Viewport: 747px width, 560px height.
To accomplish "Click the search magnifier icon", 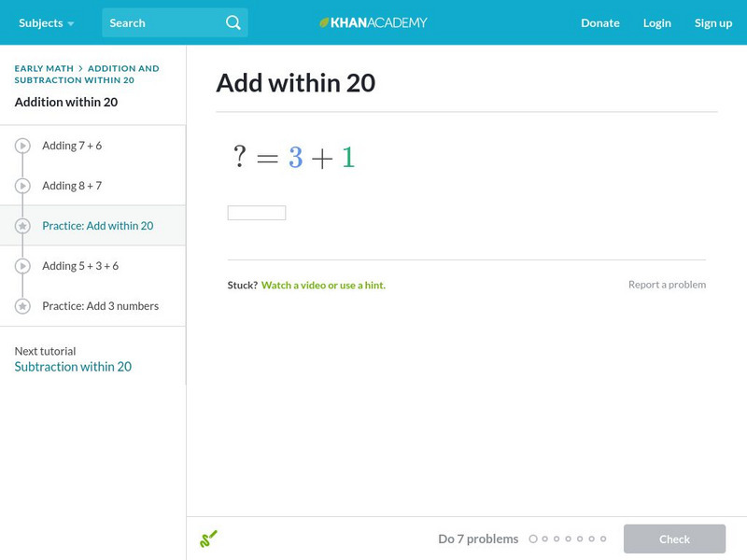I will [x=233, y=22].
